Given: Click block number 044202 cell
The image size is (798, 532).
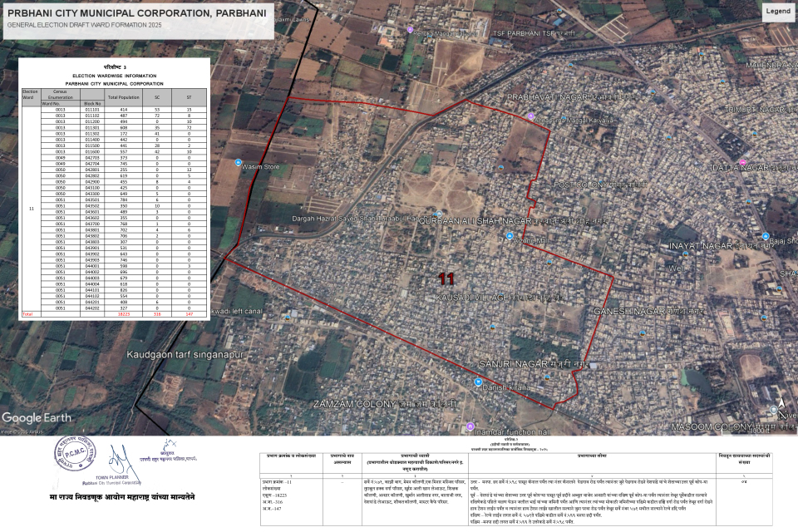Looking at the screenshot, I should 92,308.
